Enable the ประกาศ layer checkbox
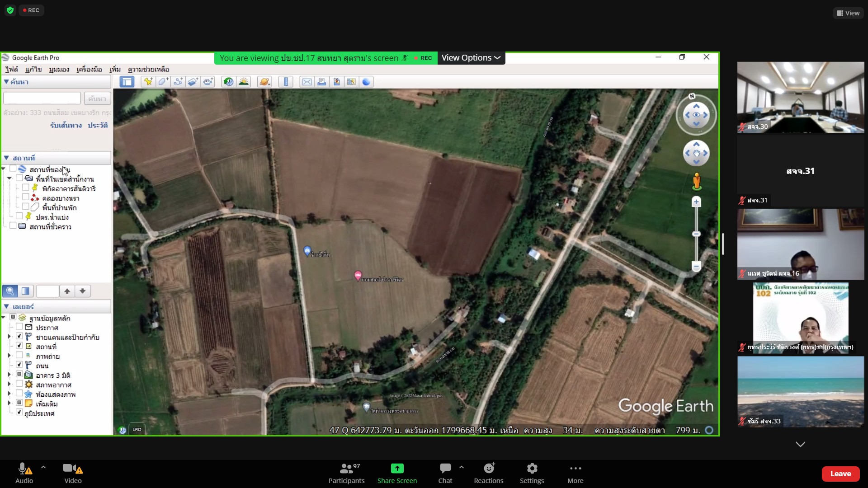The width and height of the screenshot is (868, 488). tap(19, 326)
